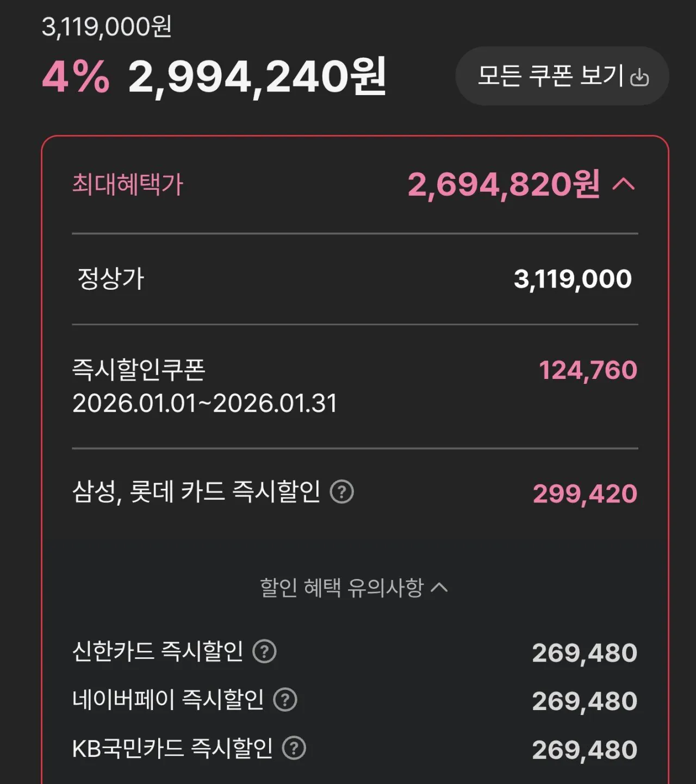Image resolution: width=696 pixels, height=784 pixels.
Task: Click the 할인 혜택 유의사항 link
Action: tap(352, 587)
